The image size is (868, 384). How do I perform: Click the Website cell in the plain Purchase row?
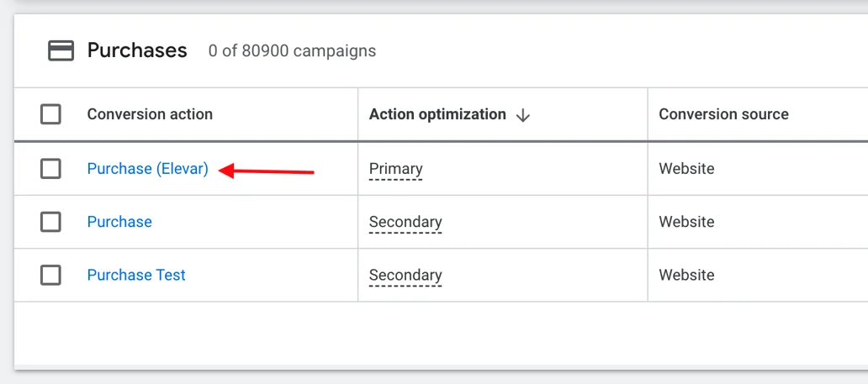[686, 222]
